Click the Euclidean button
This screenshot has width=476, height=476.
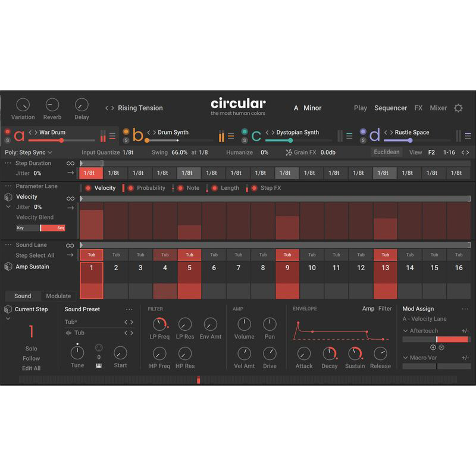(x=387, y=152)
